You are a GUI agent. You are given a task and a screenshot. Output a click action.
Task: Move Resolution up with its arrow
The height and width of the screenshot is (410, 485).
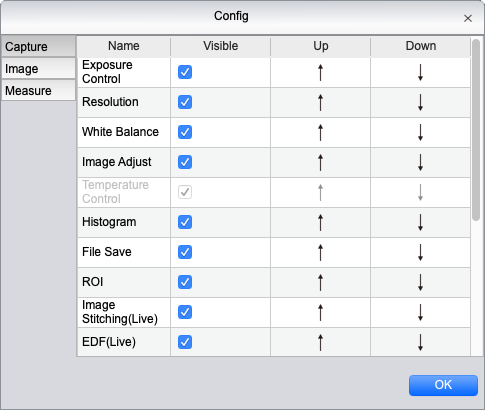320,102
